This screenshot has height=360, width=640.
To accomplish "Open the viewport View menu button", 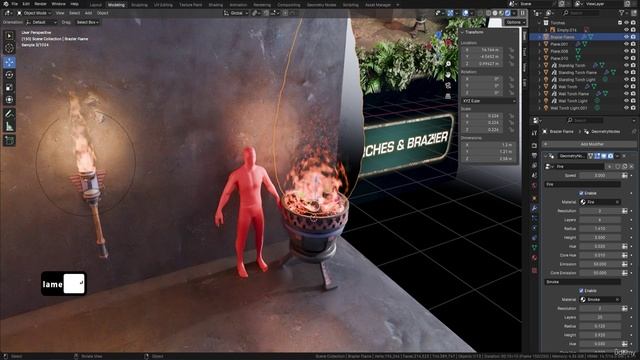I will (60, 13).
